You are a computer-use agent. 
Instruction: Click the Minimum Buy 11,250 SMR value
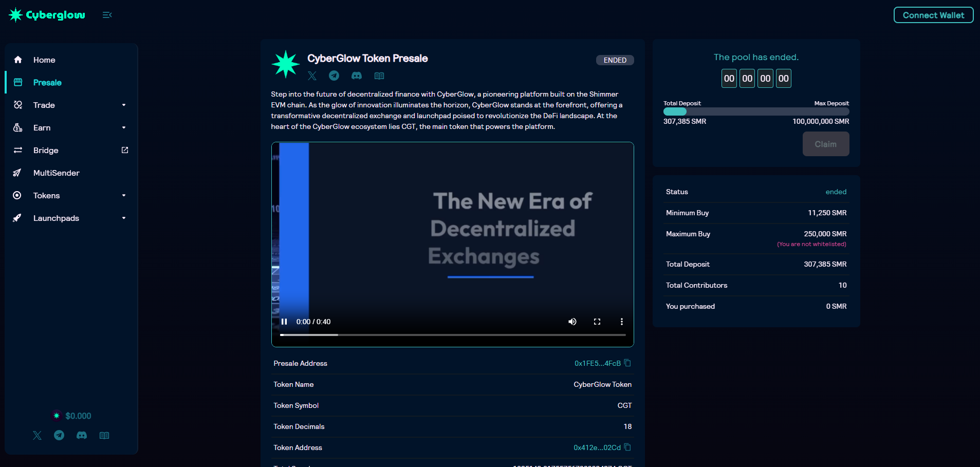827,213
